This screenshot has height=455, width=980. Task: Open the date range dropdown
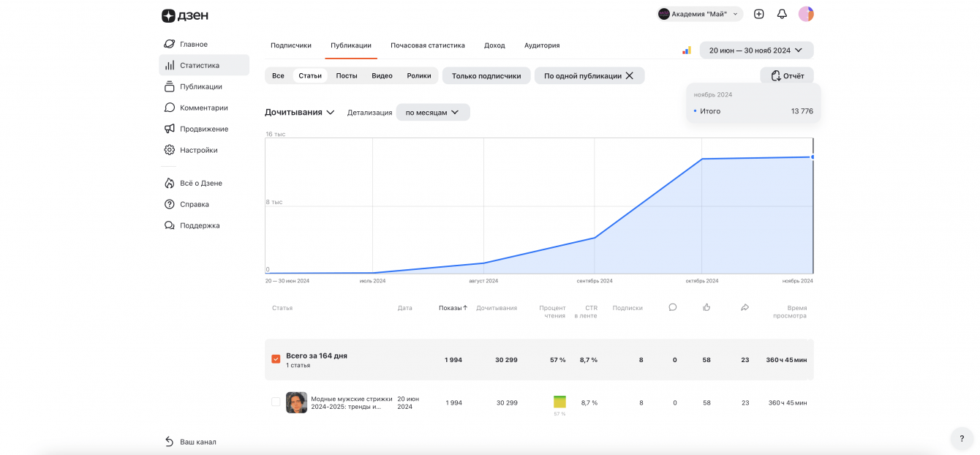pos(756,50)
